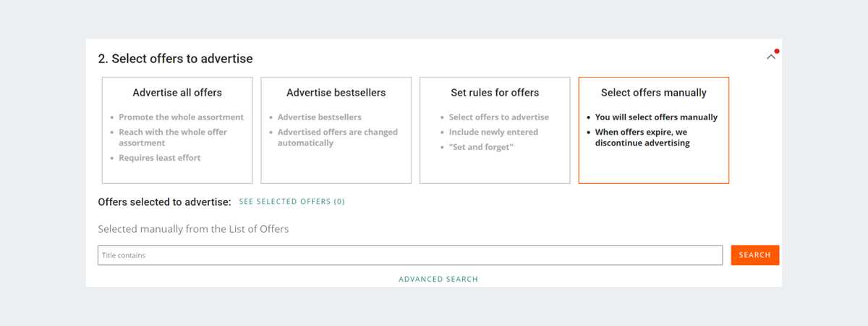Choose the Set rules for offers title

point(495,93)
